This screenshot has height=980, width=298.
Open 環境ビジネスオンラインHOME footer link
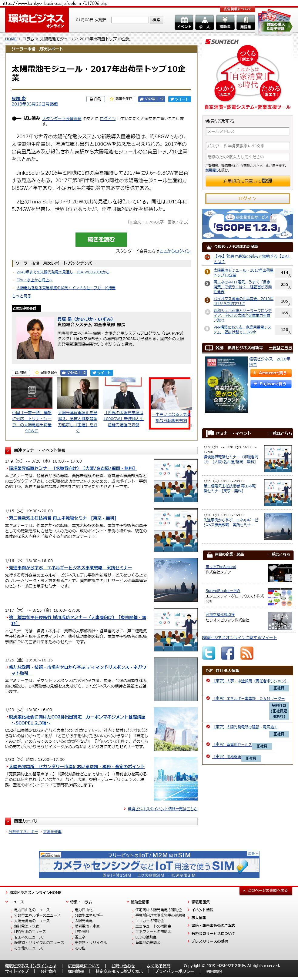(x=35, y=892)
